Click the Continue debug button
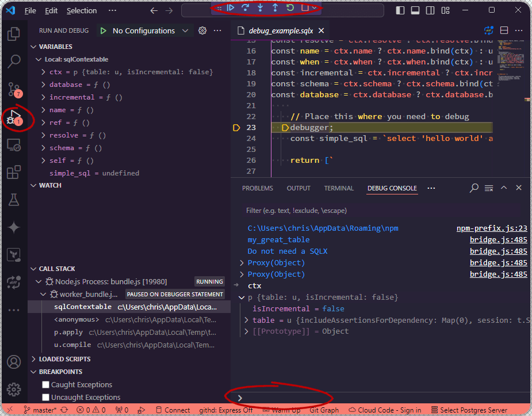This screenshot has width=532, height=416. tap(231, 7)
